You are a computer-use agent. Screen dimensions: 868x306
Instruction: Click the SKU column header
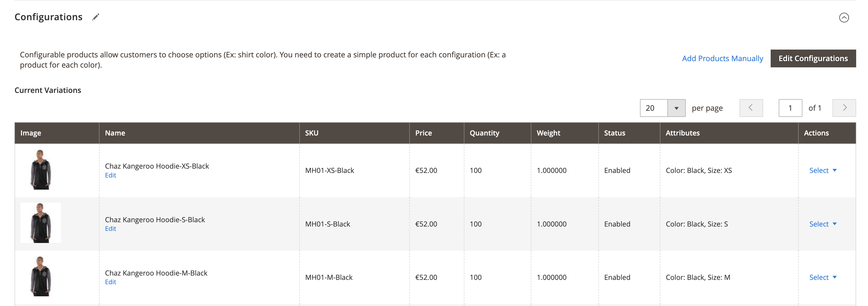click(312, 133)
